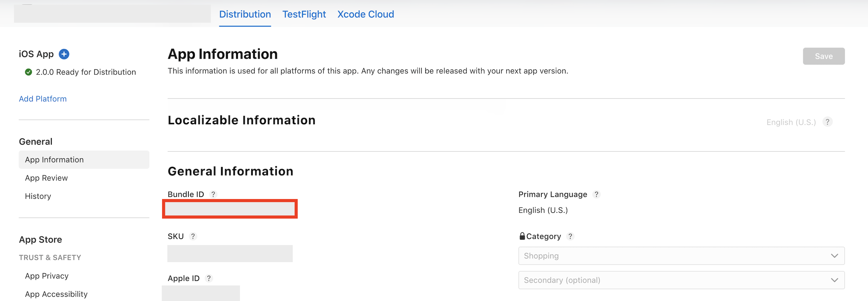Open the English (U.S.) localization selector
Screen dimensions: 868x301
[x=791, y=122]
